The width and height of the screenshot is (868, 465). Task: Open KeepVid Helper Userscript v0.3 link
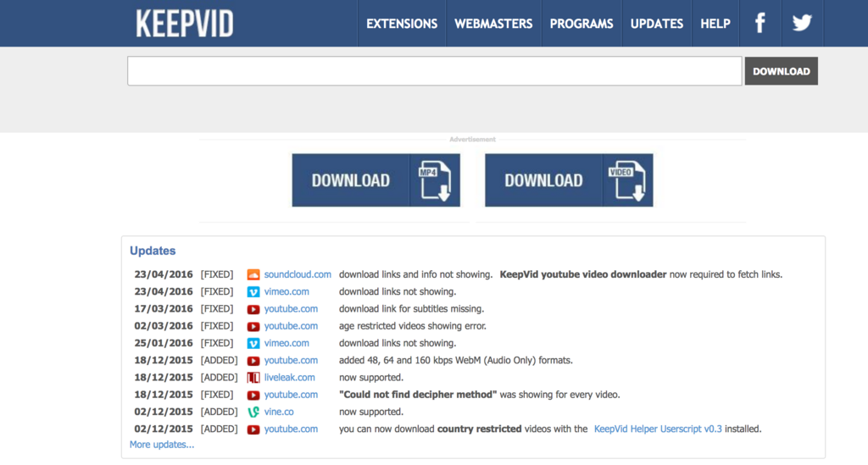click(658, 429)
